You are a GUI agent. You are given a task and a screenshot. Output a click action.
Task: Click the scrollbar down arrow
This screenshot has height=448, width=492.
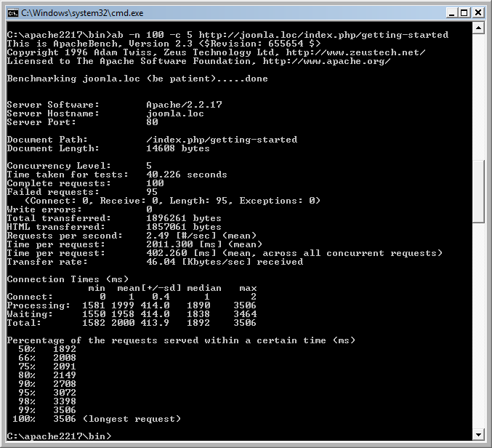tap(478, 435)
